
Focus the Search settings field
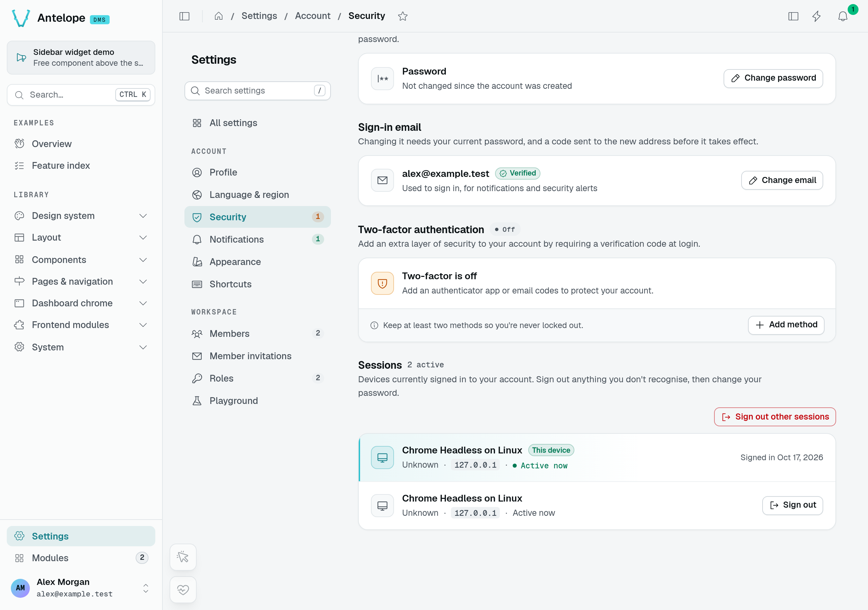pyautogui.click(x=257, y=91)
